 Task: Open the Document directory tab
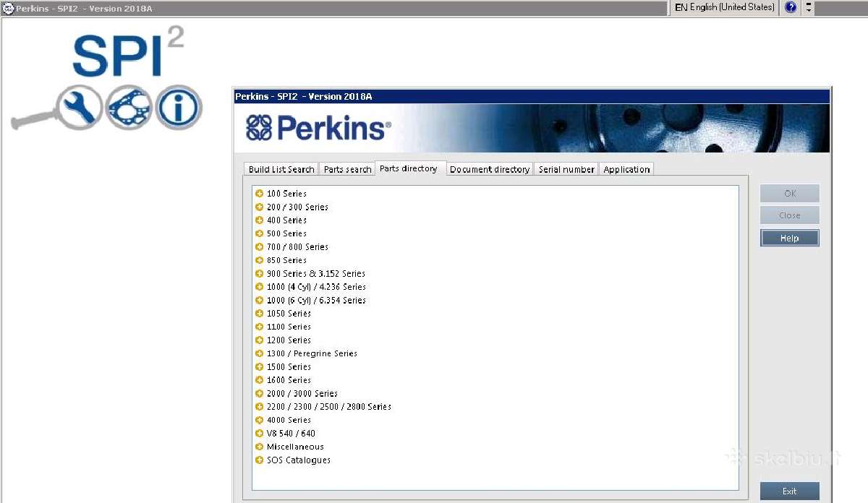[490, 169]
